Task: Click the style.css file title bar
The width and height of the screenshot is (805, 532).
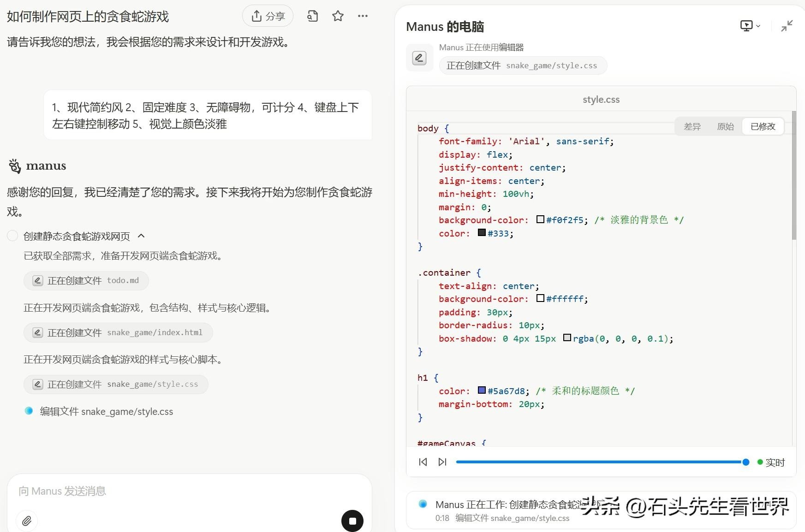Action: tap(601, 99)
